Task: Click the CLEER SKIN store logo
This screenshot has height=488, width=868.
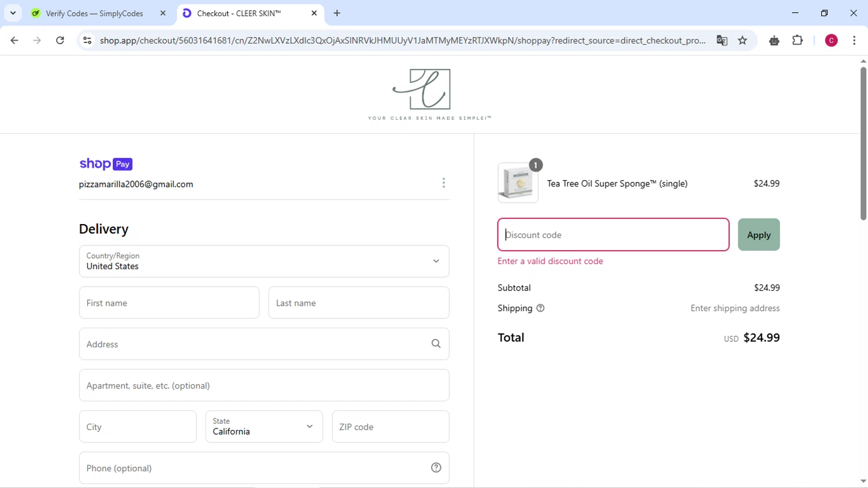Action: [x=429, y=94]
